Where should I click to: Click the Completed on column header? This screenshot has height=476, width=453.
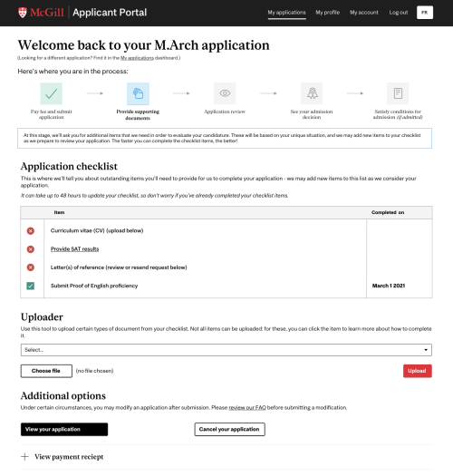388,212
